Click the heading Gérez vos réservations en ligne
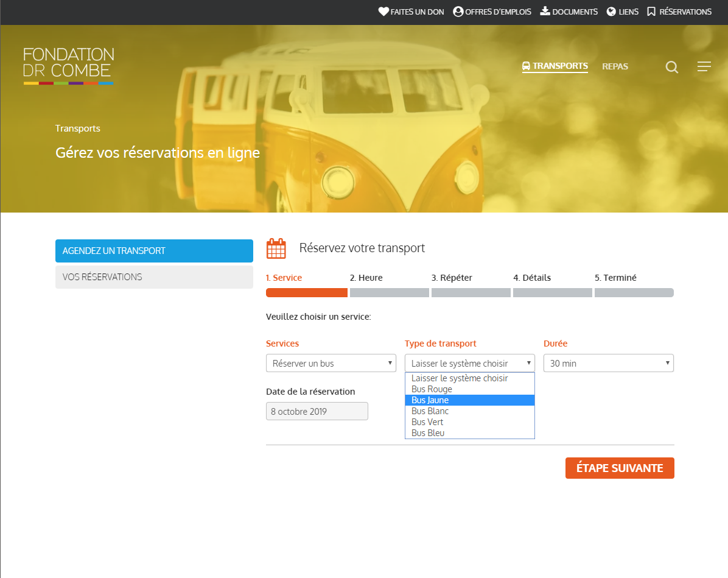The height and width of the screenshot is (578, 728). pos(158,153)
